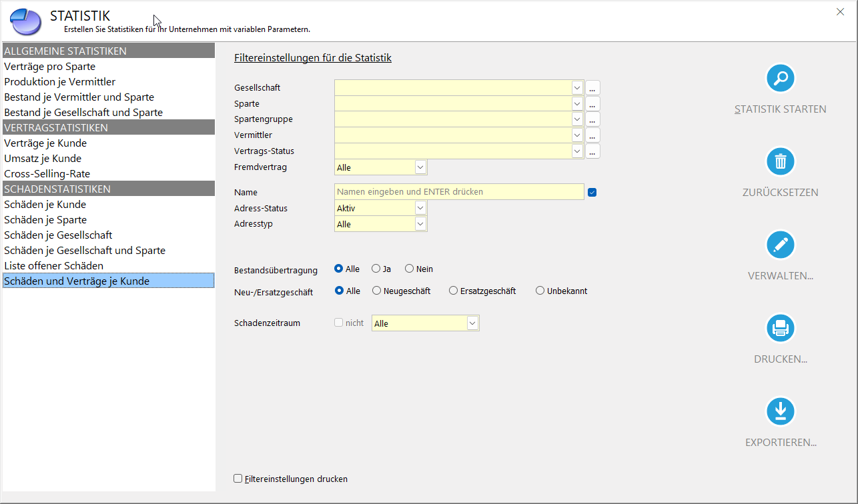Select Verträge pro Sparte in the list

coord(50,67)
